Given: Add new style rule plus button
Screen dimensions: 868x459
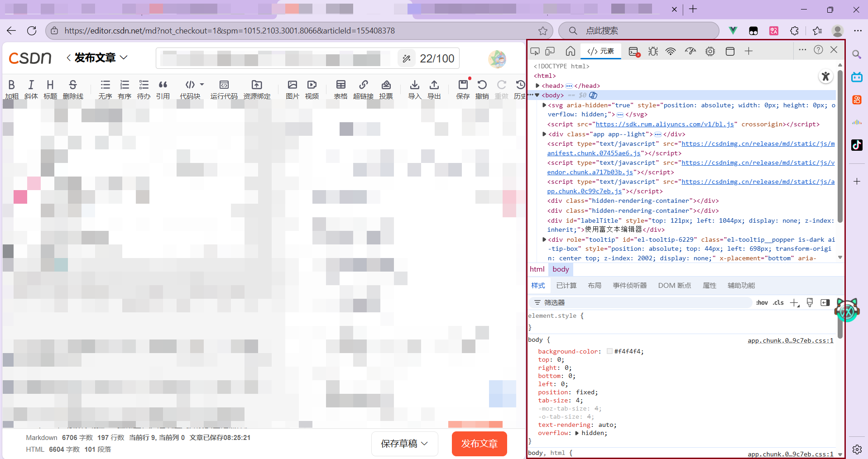Looking at the screenshot, I should click(795, 303).
